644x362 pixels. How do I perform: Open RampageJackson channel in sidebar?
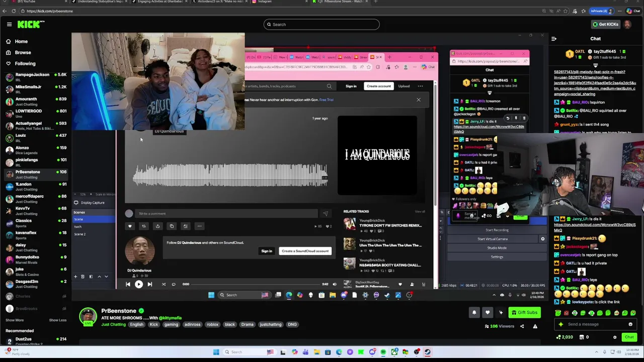coord(35,76)
